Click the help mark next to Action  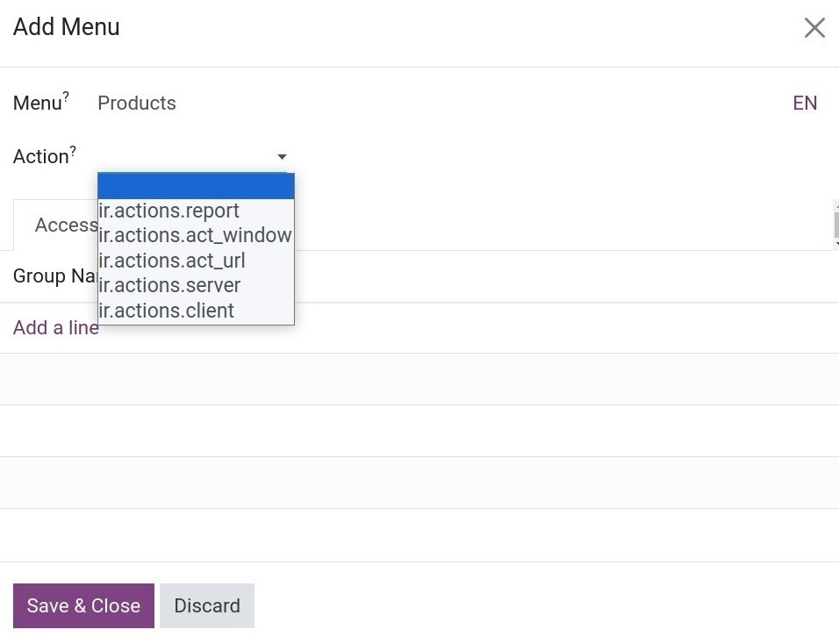click(73, 150)
